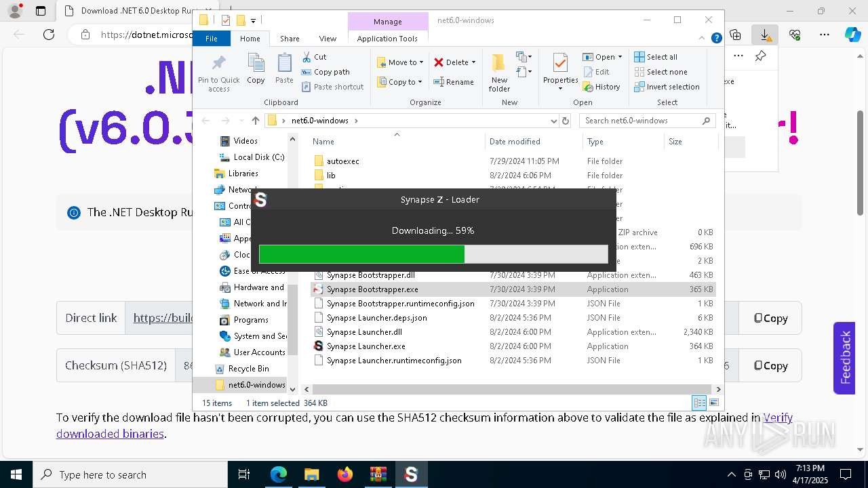The height and width of the screenshot is (488, 868).
Task: Expand the Move to dropdown
Action: coord(421,62)
